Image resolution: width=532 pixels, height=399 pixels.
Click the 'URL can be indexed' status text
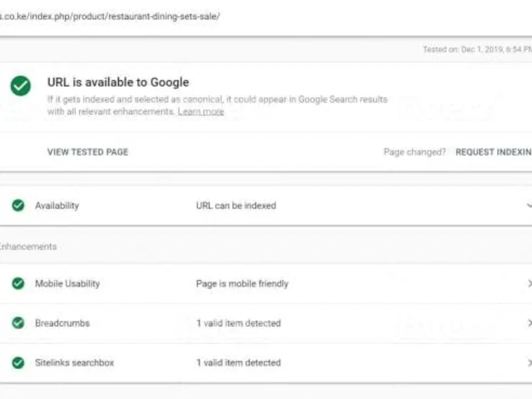pyautogui.click(x=236, y=205)
